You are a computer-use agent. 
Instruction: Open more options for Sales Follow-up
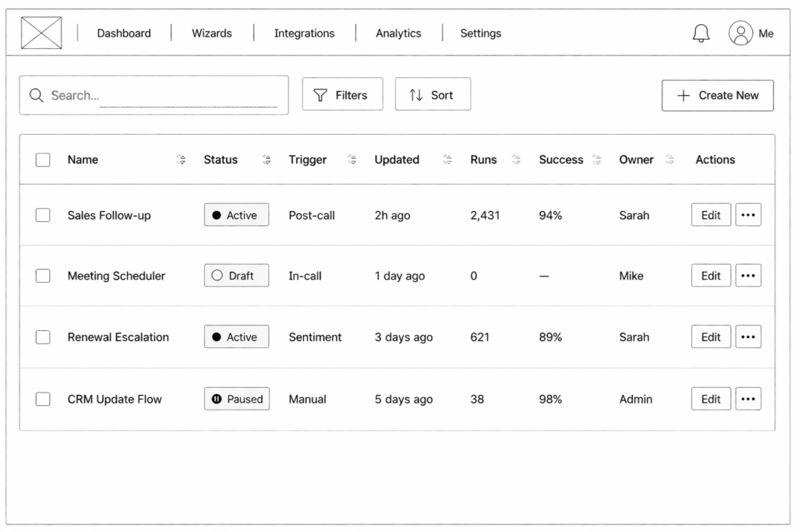coord(748,215)
